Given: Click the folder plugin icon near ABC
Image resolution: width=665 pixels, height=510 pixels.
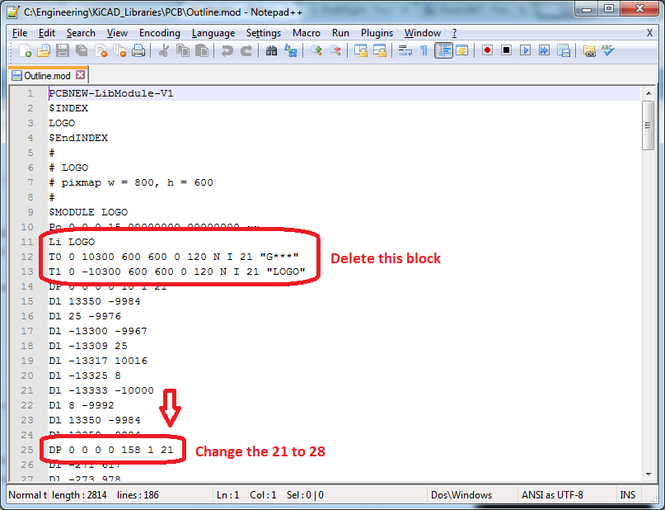Looking at the screenshot, I should pyautogui.click(x=589, y=51).
